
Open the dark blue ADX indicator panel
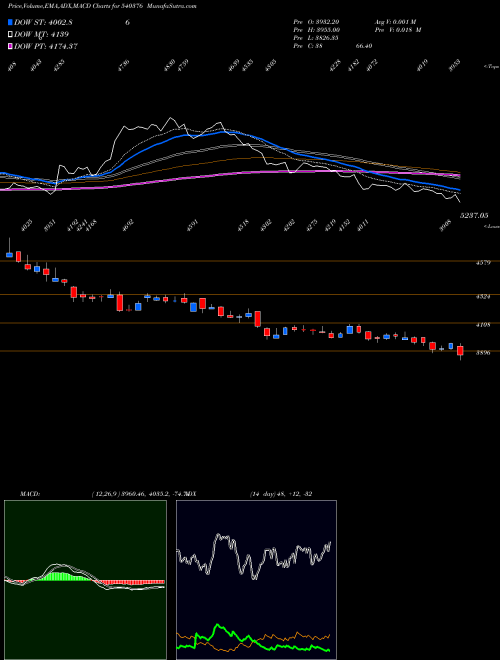(256, 580)
